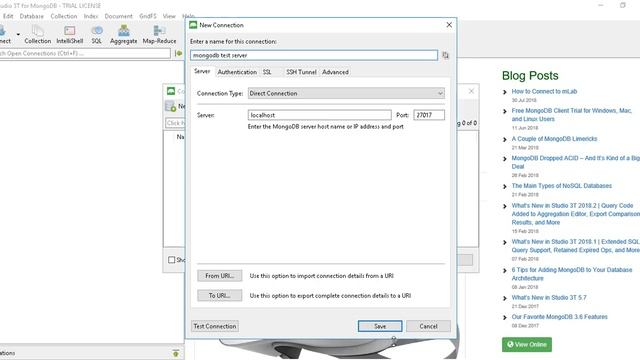The height and width of the screenshot is (360, 640).
Task: Open the Document menu
Action: 118,16
